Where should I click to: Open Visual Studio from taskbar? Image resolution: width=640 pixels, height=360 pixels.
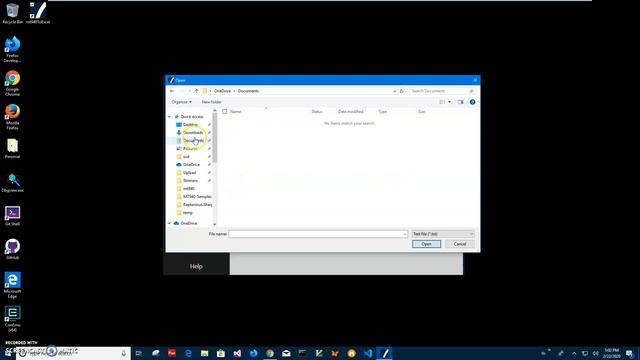pyautogui.click(x=237, y=353)
